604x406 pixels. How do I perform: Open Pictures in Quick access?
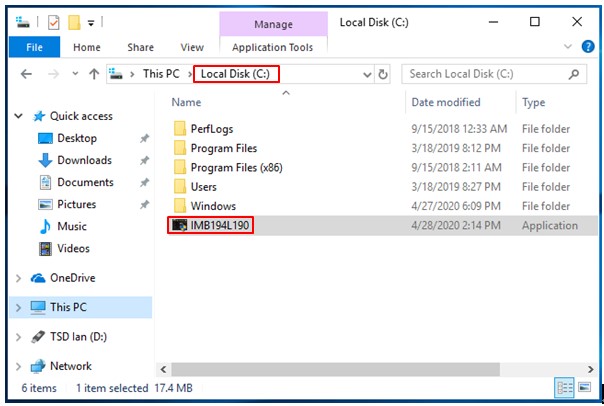pos(77,204)
